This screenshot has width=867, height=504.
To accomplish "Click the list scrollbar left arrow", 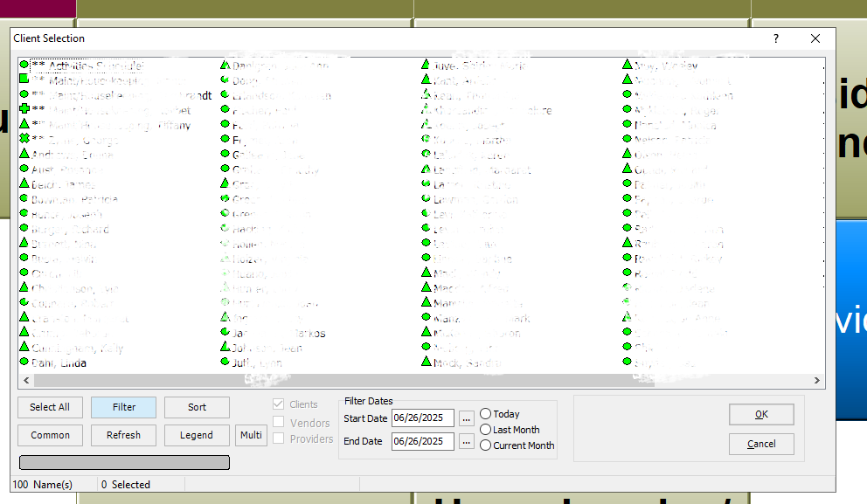I will point(26,380).
